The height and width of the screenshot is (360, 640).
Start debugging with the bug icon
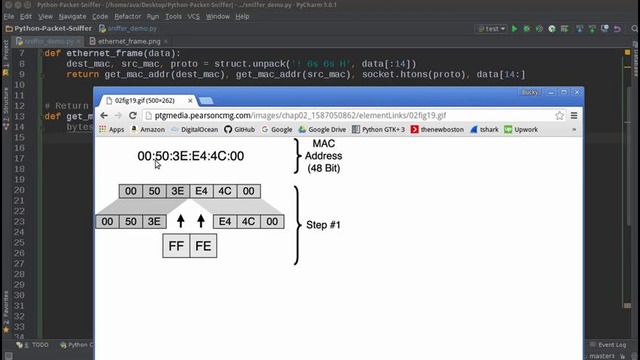[x=527, y=29]
